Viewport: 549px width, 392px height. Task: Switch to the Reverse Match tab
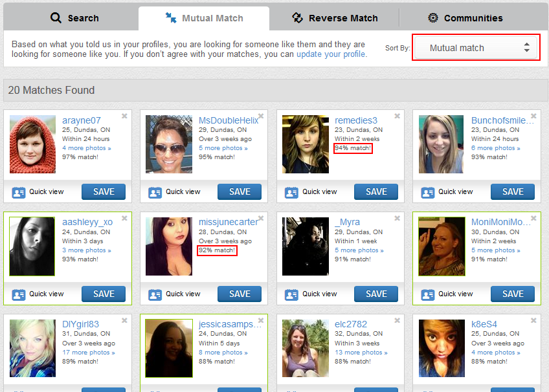tap(334, 18)
